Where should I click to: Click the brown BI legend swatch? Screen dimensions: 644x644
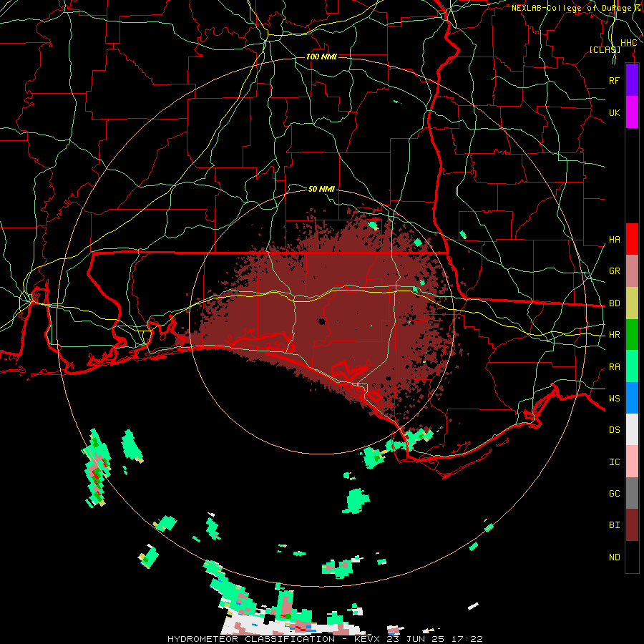(x=632, y=525)
